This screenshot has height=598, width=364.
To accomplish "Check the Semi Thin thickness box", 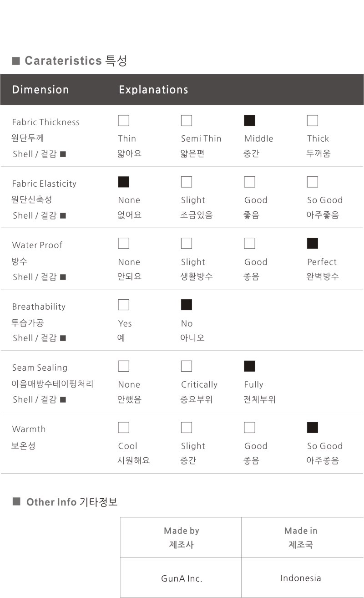I will tap(187, 121).
